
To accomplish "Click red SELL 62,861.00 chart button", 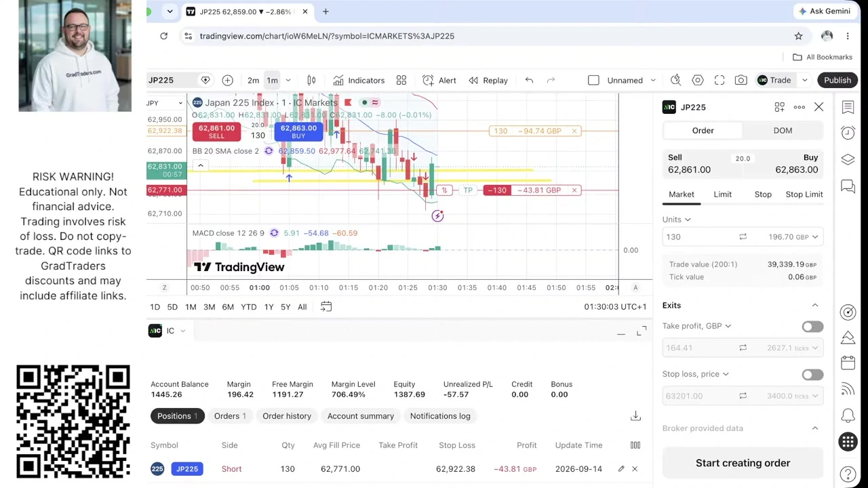I will pyautogui.click(x=216, y=131).
